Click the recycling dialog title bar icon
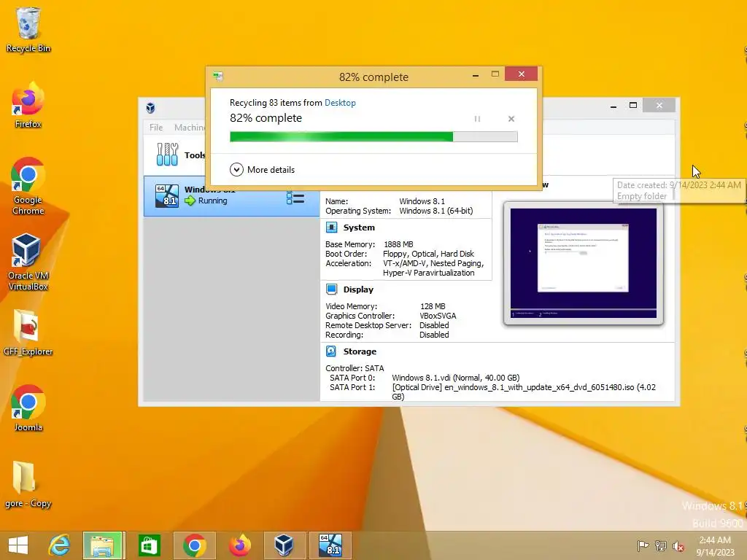Image resolution: width=747 pixels, height=560 pixels. coord(218,76)
